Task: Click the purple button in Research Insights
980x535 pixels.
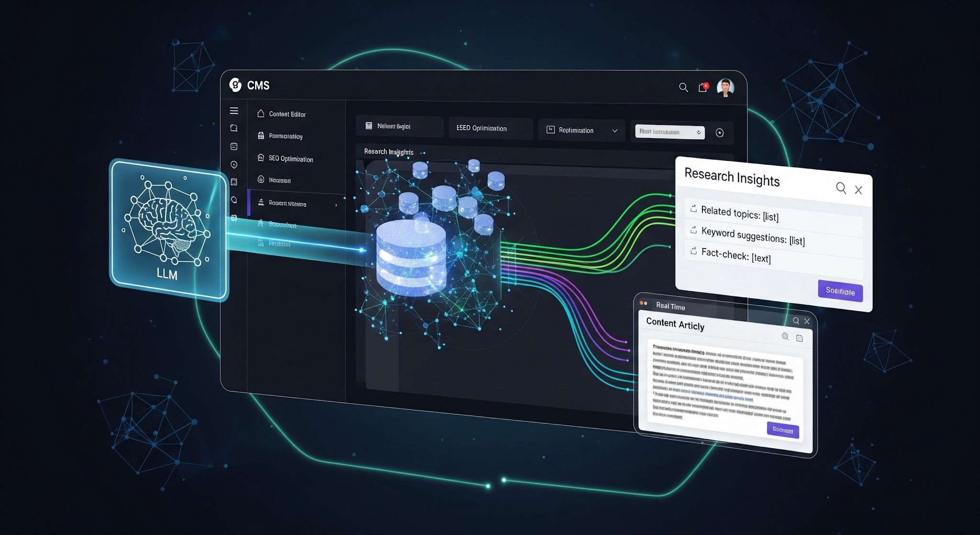Action: 840,291
